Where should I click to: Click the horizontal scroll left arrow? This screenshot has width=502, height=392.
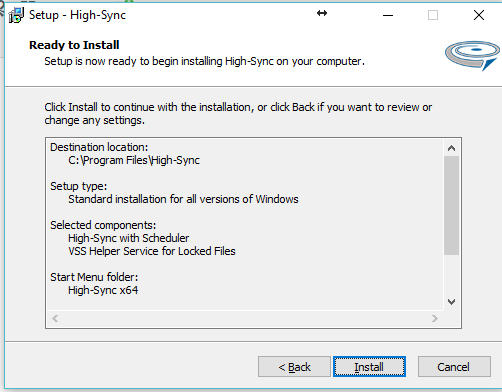(x=55, y=319)
